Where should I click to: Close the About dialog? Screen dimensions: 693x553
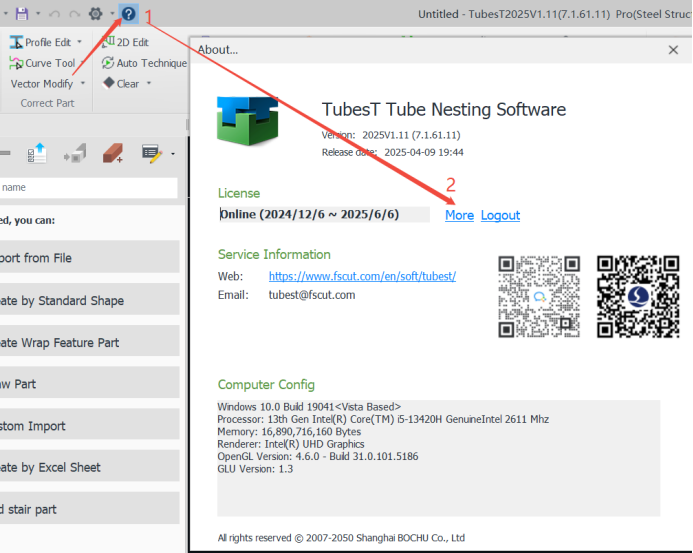click(x=673, y=50)
